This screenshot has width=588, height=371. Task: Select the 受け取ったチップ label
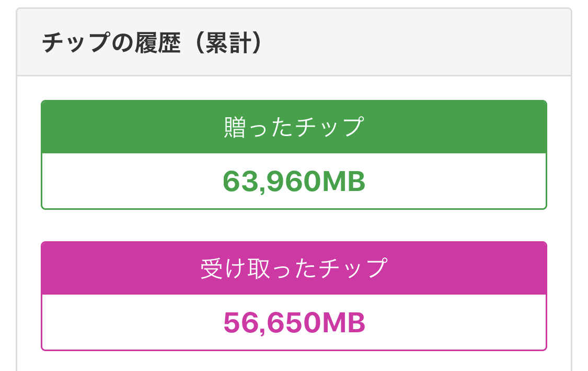294,268
